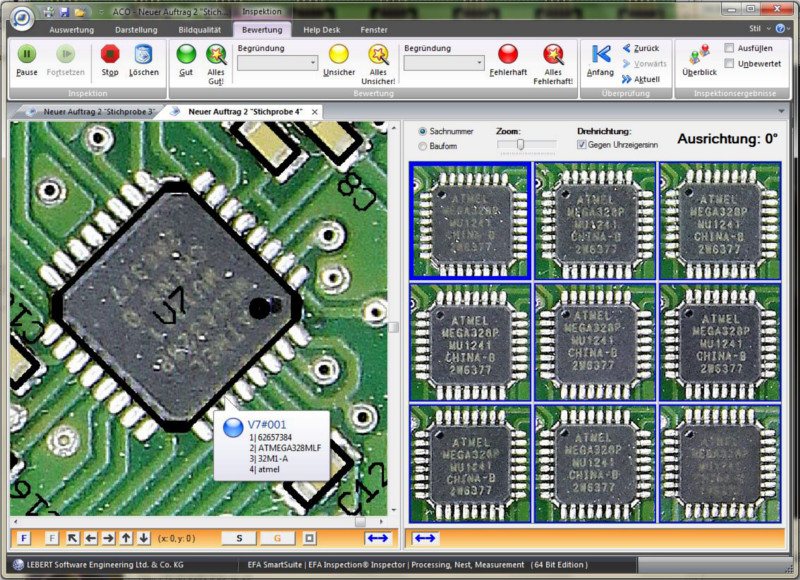The height and width of the screenshot is (580, 800).
Task: Close the Stichprobe 4 document tab
Action: pyautogui.click(x=315, y=112)
